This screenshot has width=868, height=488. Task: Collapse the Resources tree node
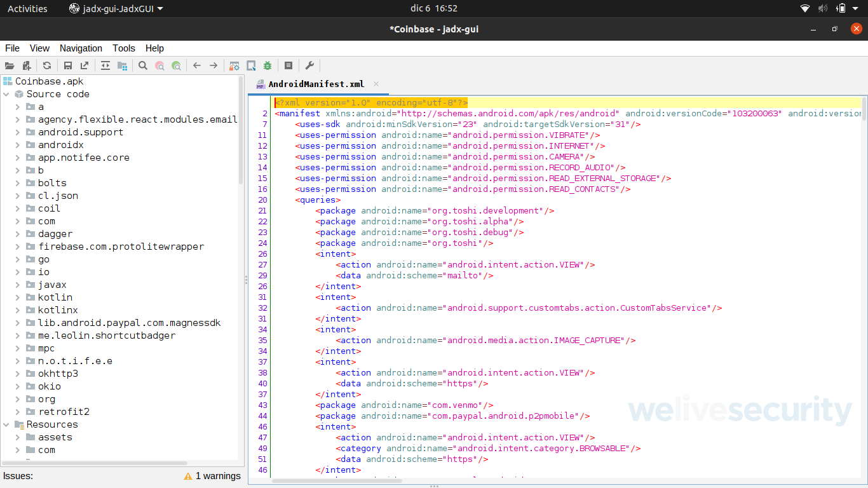(x=7, y=424)
